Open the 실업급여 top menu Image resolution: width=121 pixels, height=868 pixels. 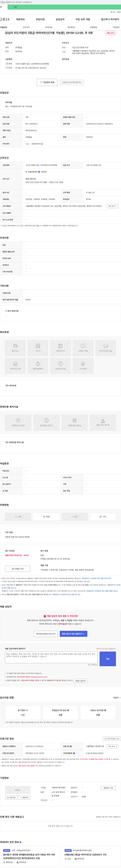point(60,19)
